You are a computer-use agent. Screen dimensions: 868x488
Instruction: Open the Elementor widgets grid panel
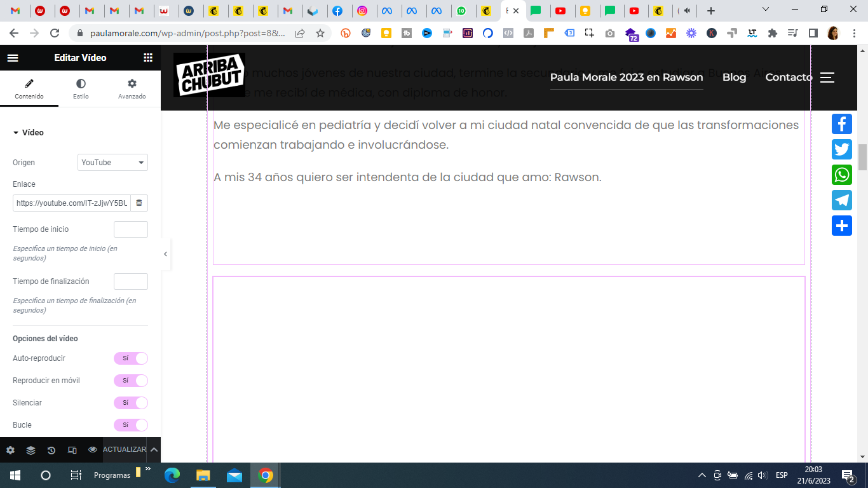148,58
